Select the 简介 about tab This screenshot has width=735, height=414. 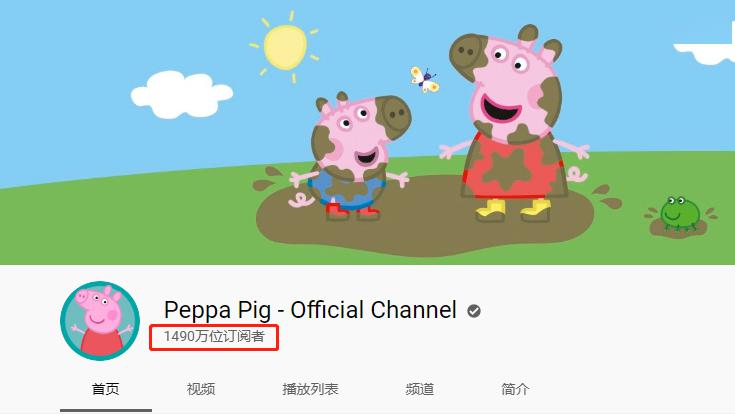[x=515, y=389]
